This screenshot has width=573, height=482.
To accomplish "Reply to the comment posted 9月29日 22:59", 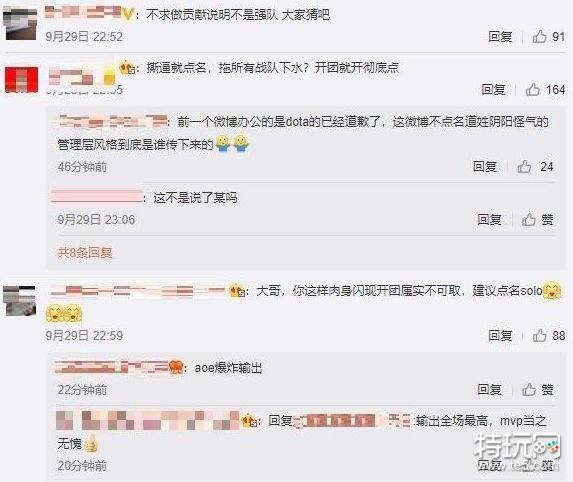I will [x=500, y=335].
